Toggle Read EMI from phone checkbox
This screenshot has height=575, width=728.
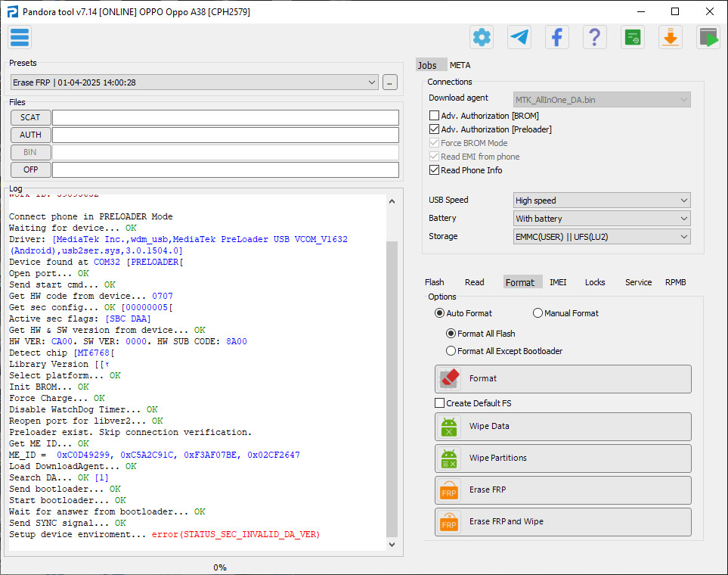tap(434, 156)
